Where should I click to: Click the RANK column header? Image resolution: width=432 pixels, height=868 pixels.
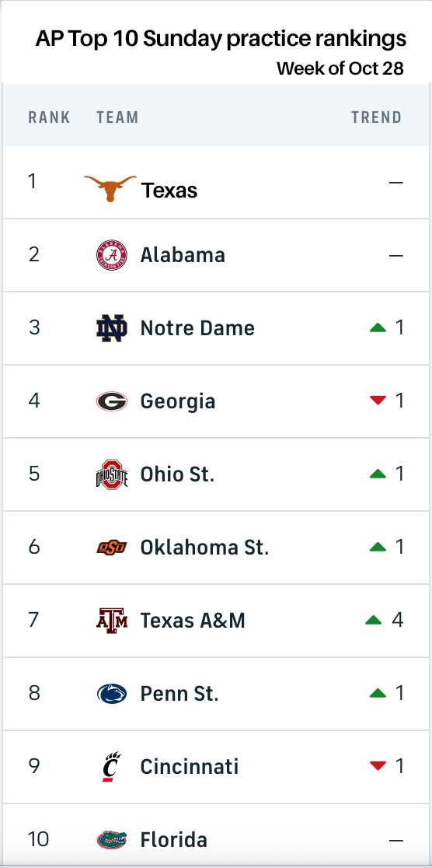click(49, 117)
